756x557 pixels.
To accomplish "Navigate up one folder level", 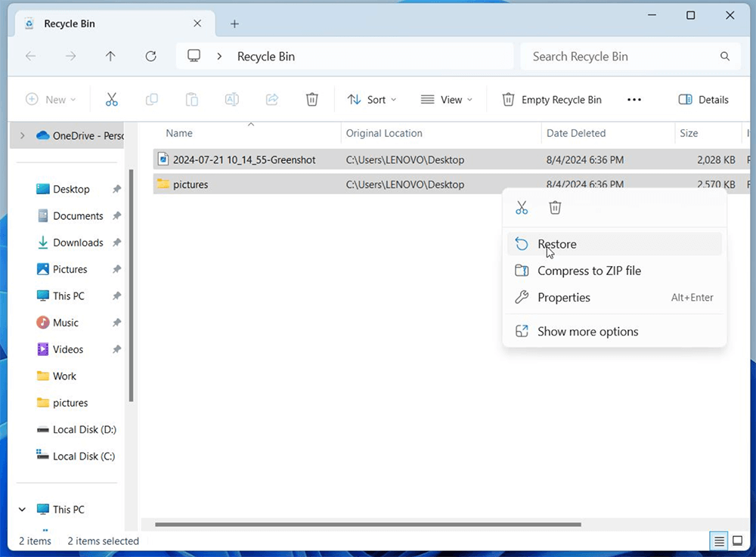I will (110, 56).
